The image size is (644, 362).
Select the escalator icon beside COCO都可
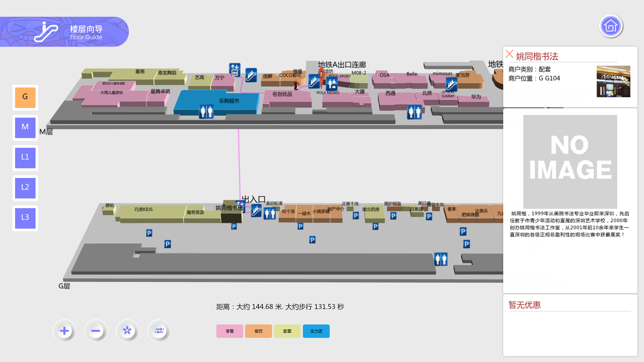coord(314,81)
